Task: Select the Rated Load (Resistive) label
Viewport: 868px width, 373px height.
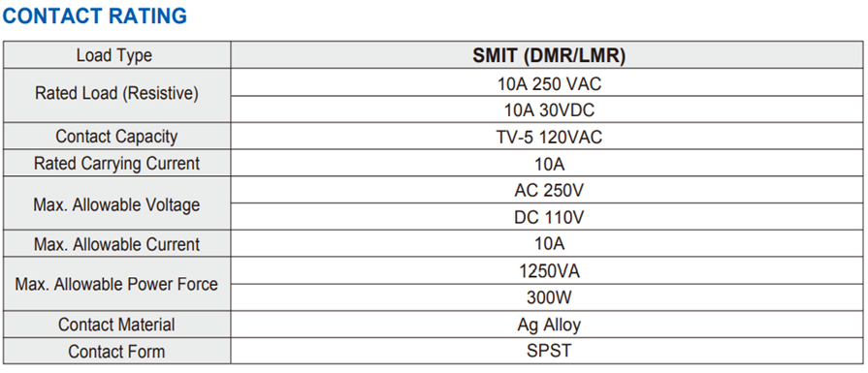Action: pos(116,93)
